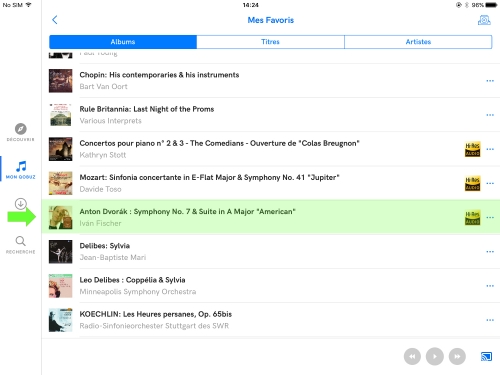Viewport: 500px width, 375px height.
Task: Open more options for Rule Britannia album
Action: pyautogui.click(x=490, y=115)
